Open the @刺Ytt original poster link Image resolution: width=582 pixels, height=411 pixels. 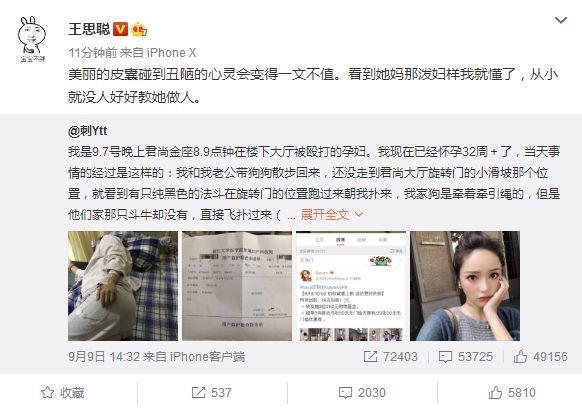pos(88,131)
